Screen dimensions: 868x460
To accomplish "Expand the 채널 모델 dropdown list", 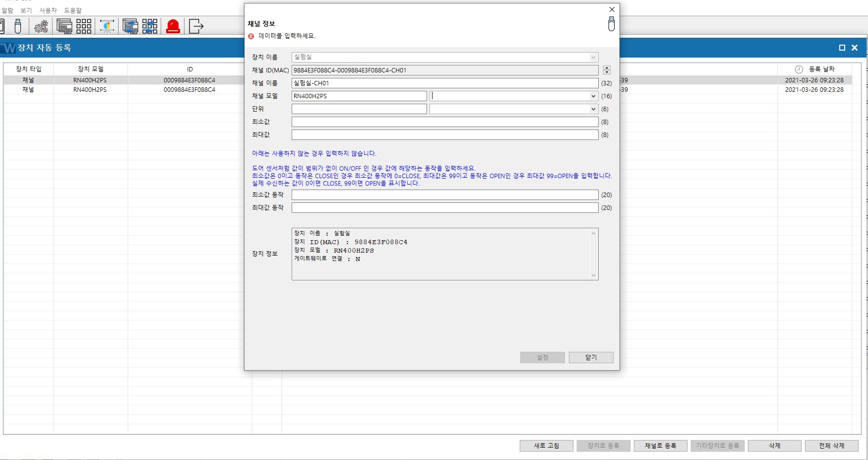I will point(593,96).
